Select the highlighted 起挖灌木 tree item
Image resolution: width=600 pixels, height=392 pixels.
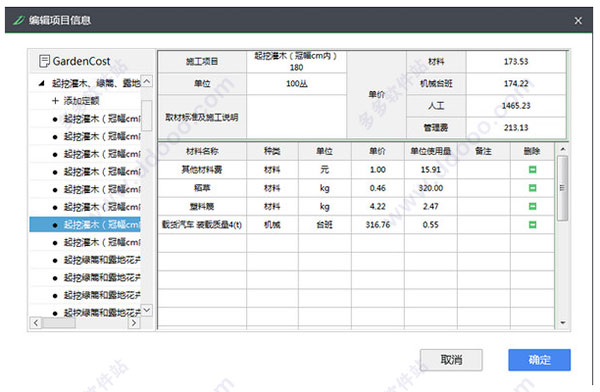tap(85, 225)
